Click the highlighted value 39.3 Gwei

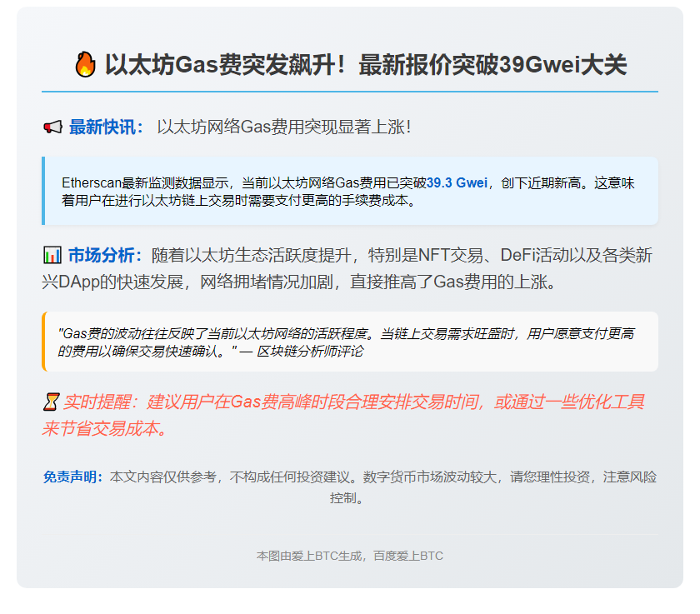click(457, 183)
